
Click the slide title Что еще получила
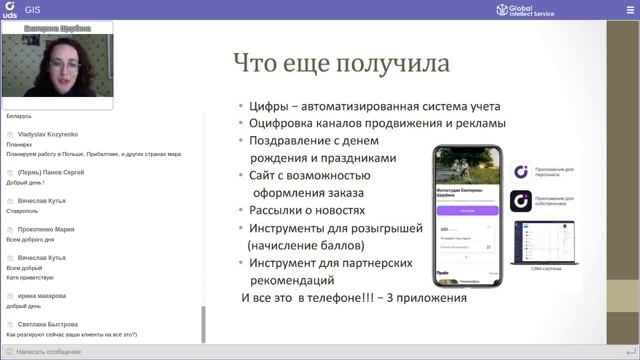[x=341, y=63]
